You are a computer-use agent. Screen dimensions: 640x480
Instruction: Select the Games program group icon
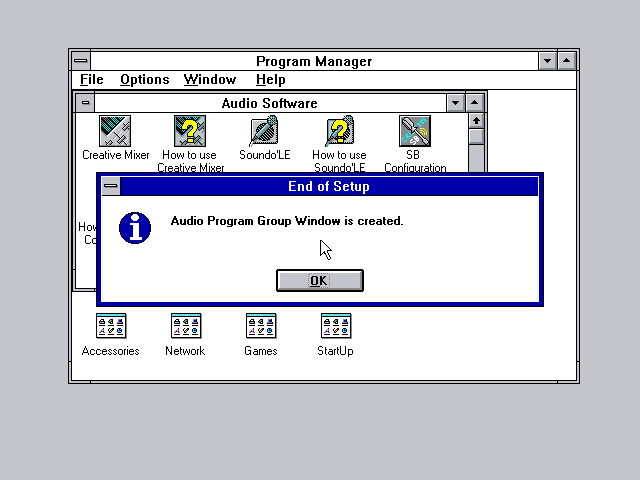[261, 326]
